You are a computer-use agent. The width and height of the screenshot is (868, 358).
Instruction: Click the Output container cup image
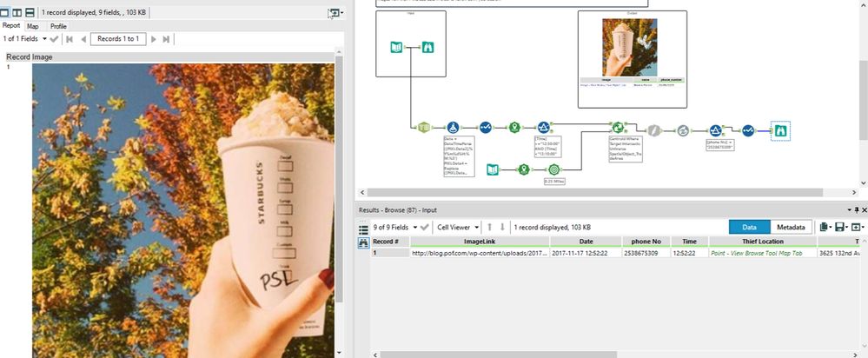click(x=629, y=47)
